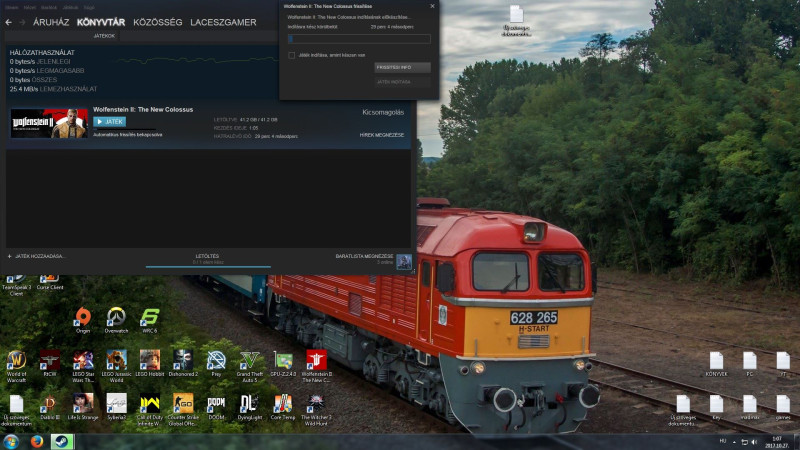Viewport: 800px width, 450px height.
Task: Open the KÖZÖSSÉG community tab
Action: (x=158, y=22)
